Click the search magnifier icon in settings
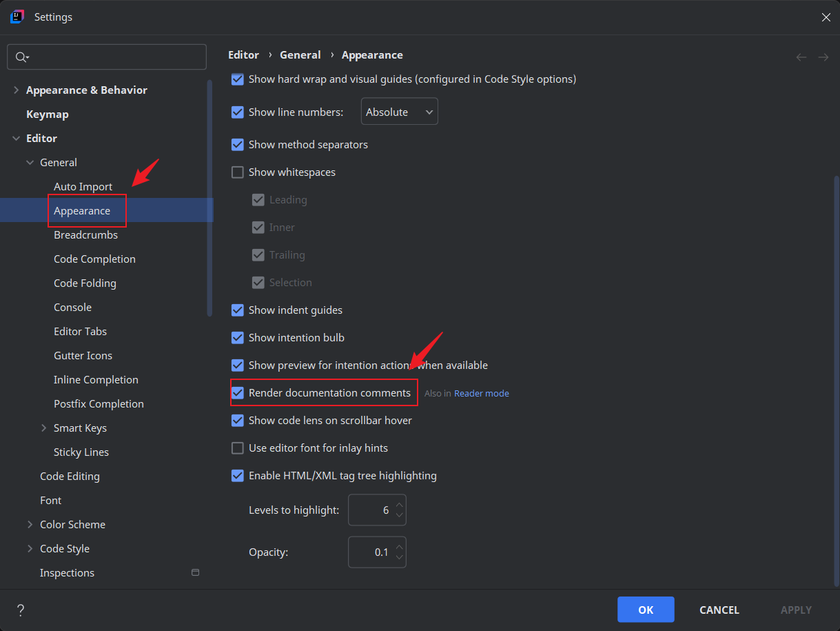Viewport: 840px width, 631px height. pyautogui.click(x=21, y=57)
